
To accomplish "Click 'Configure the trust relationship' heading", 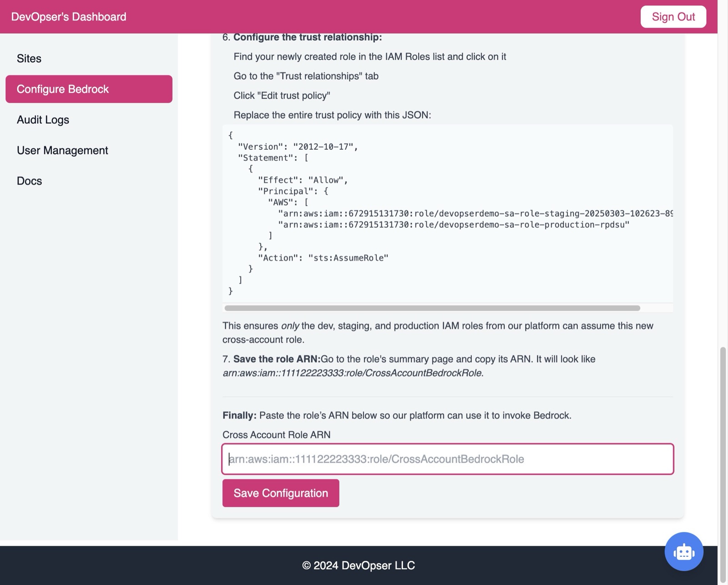I will [308, 37].
